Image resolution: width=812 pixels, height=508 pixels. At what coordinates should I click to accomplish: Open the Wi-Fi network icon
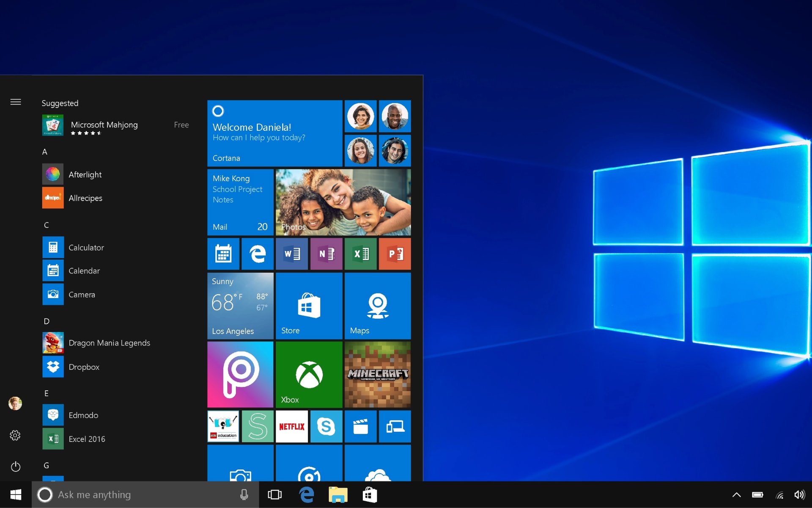pos(779,494)
